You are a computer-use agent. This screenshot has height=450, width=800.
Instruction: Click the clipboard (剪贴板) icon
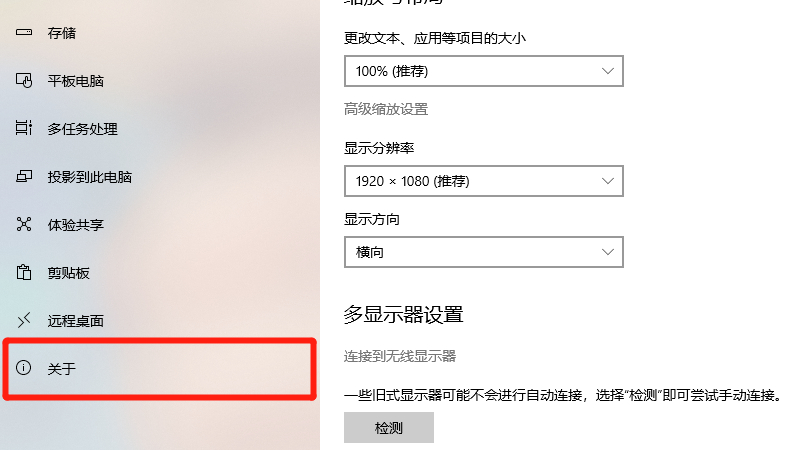click(x=24, y=272)
